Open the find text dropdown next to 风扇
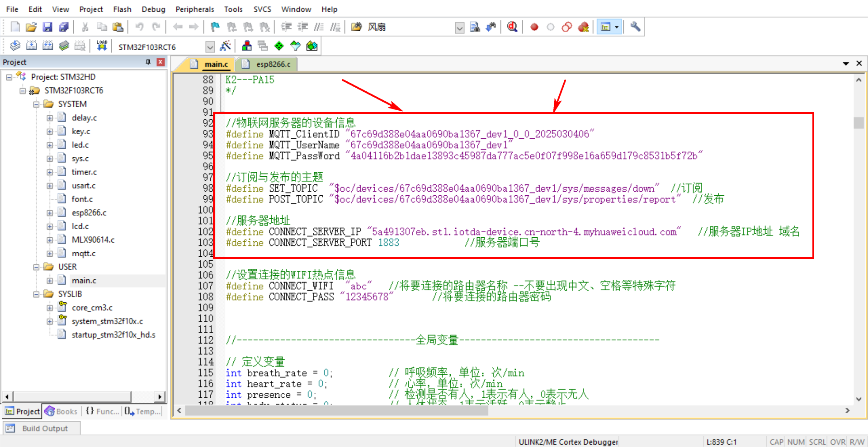 [459, 28]
